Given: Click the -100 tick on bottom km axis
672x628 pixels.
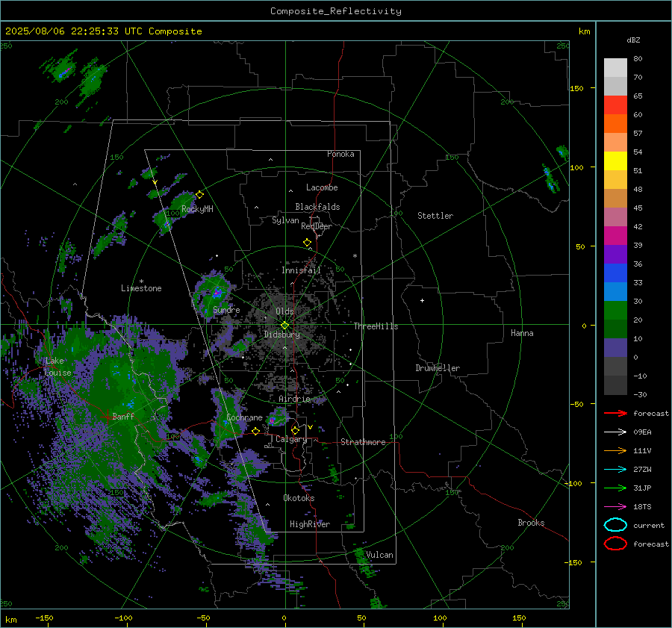Looking at the screenshot, I should pyautogui.click(x=123, y=618).
